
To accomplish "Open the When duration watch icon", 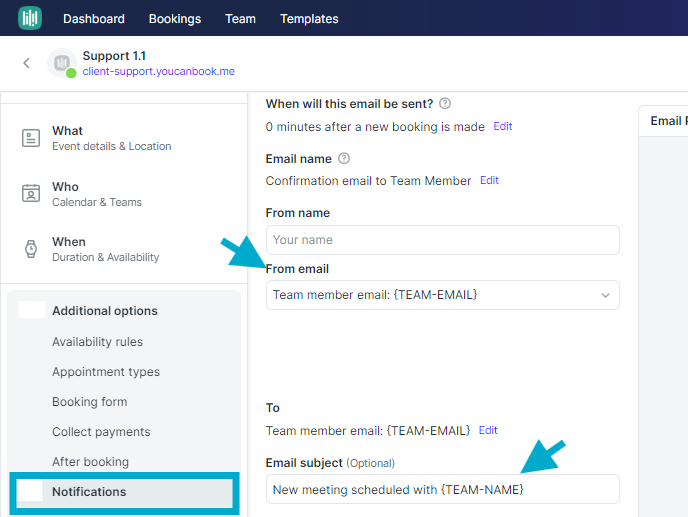I will tap(31, 249).
